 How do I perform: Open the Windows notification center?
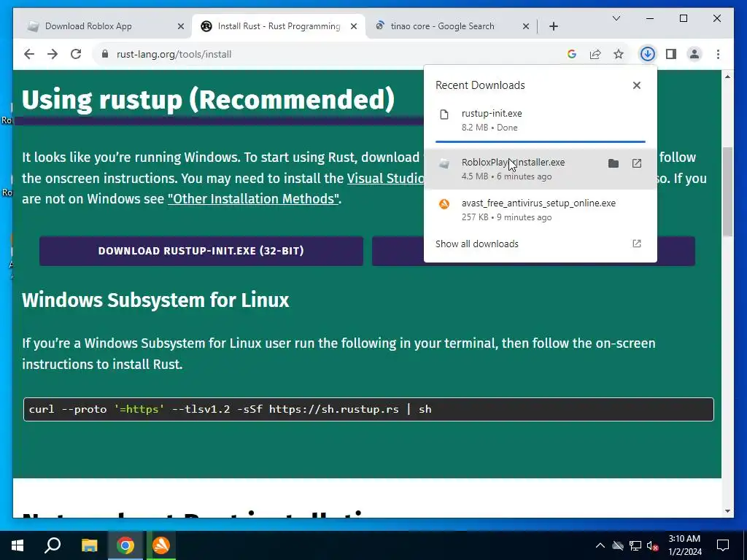(723, 545)
